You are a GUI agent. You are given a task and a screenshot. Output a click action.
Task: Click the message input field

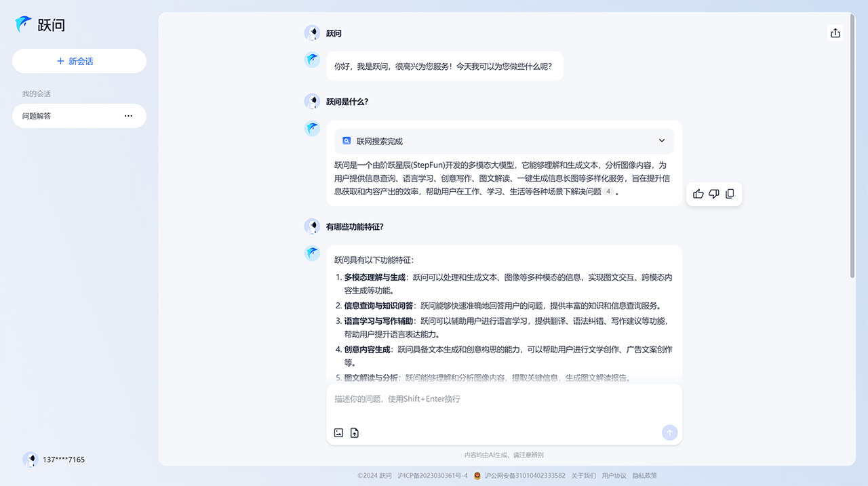click(x=475, y=399)
